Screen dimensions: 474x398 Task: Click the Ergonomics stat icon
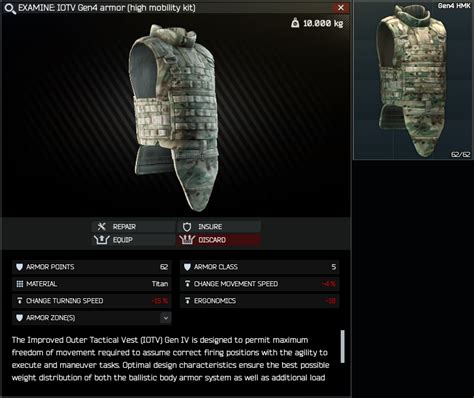click(x=187, y=301)
